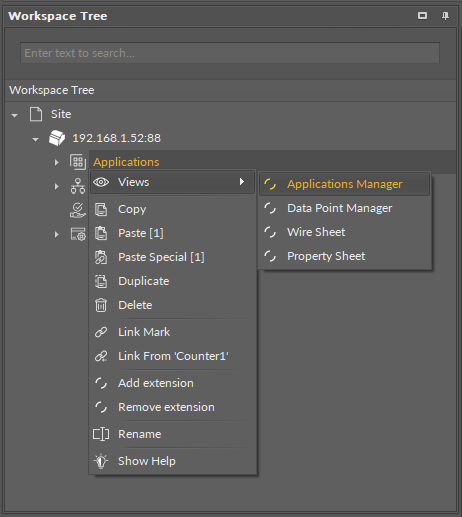Click the device icon beside 192.168.1.52:88
Screen dimensions: 462x517
57,138
